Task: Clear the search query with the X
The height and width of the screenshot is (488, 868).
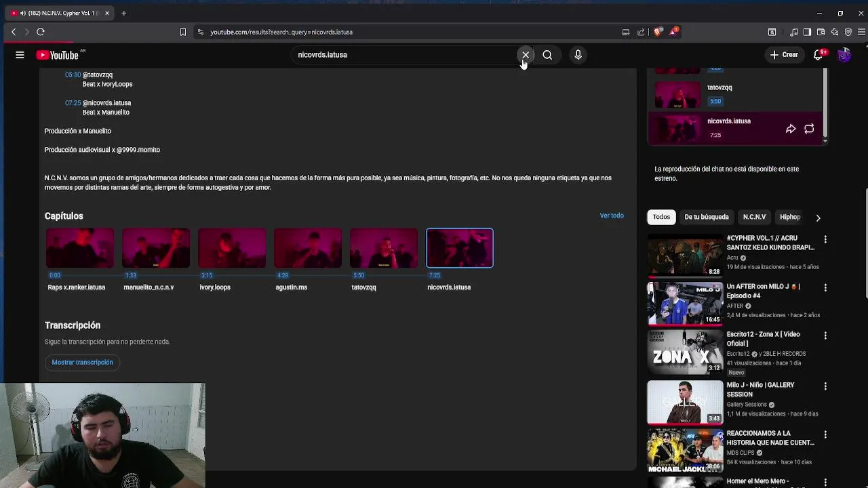Action: [x=526, y=55]
